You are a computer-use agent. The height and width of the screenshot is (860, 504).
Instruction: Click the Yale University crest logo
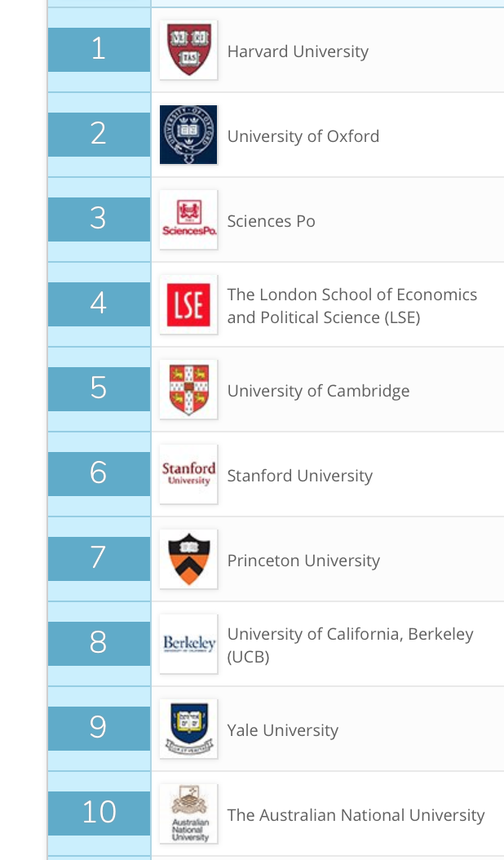(x=188, y=729)
